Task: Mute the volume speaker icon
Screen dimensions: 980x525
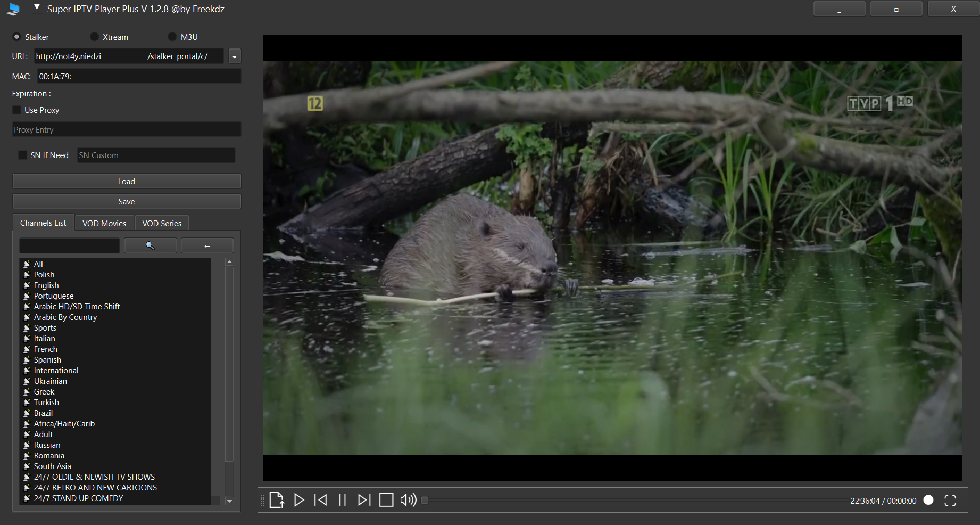Action: [408, 500]
